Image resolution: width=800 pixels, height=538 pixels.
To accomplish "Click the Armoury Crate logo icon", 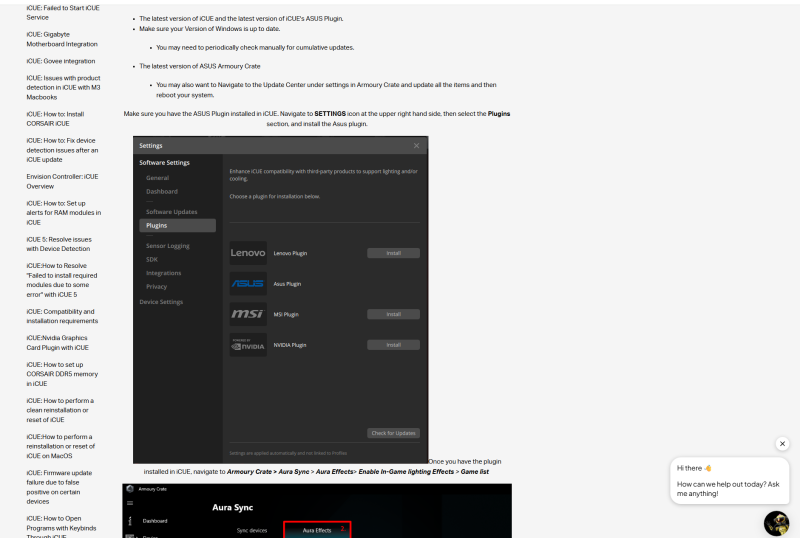I will pyautogui.click(x=130, y=489).
